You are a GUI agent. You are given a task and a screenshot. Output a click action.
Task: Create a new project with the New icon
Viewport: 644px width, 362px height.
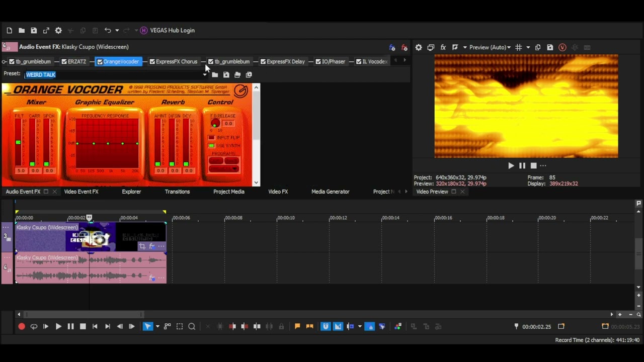click(9, 31)
